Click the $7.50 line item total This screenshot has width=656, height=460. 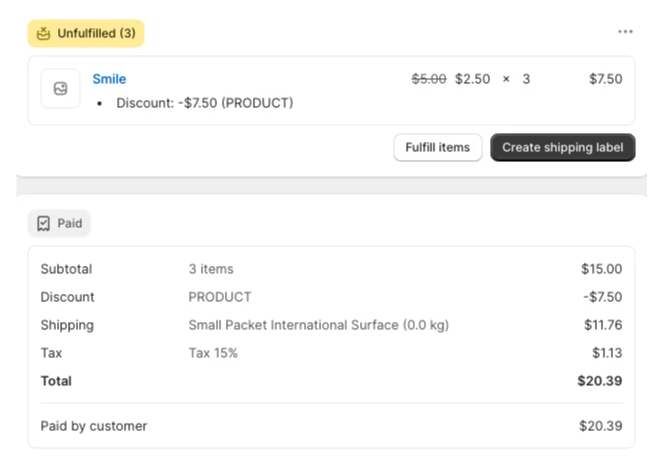tap(605, 79)
